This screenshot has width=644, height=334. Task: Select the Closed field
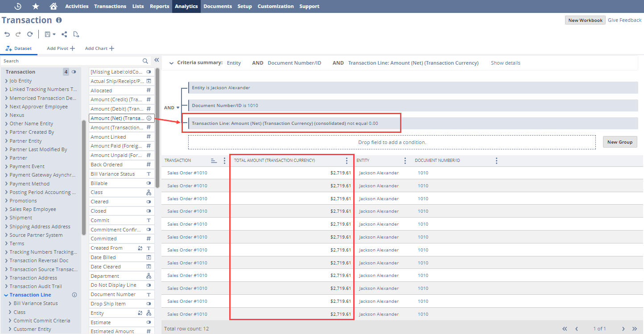point(122,211)
